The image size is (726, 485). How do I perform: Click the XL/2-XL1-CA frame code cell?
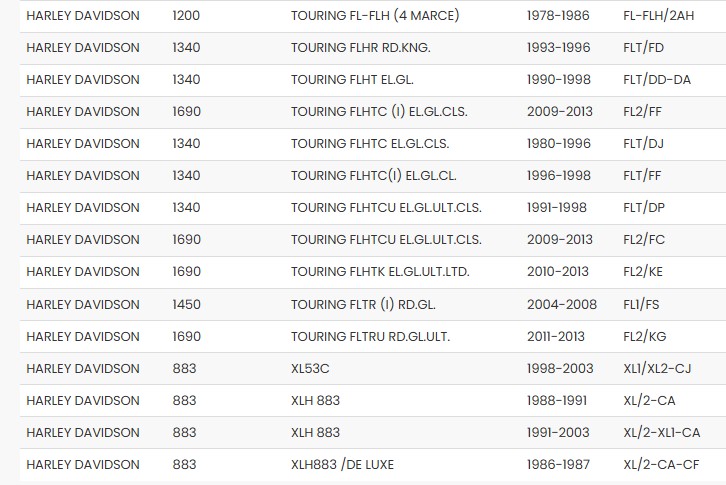[662, 432]
